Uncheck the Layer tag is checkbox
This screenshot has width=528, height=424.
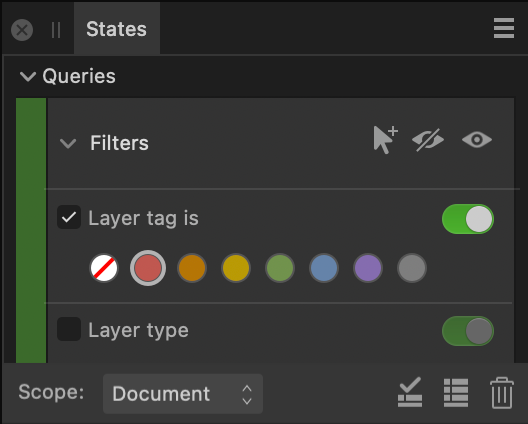69,217
